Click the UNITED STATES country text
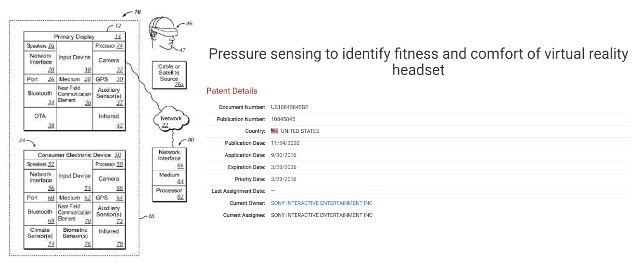The height and width of the screenshot is (266, 644). (x=300, y=131)
